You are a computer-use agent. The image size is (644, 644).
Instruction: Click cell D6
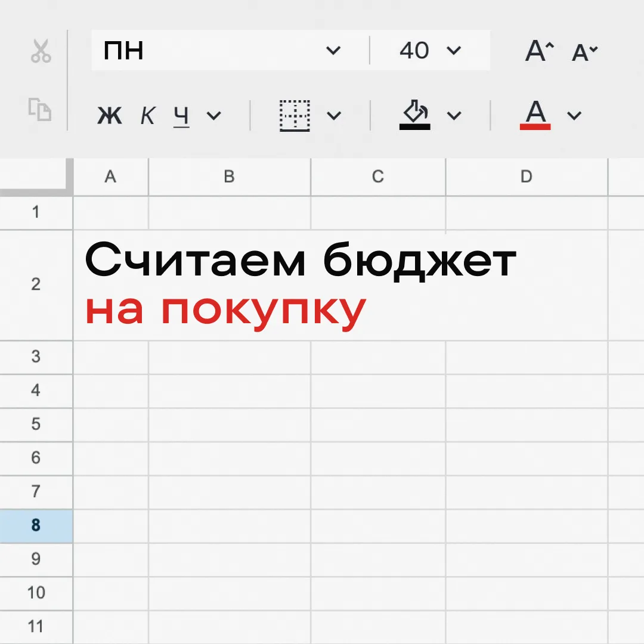point(527,459)
